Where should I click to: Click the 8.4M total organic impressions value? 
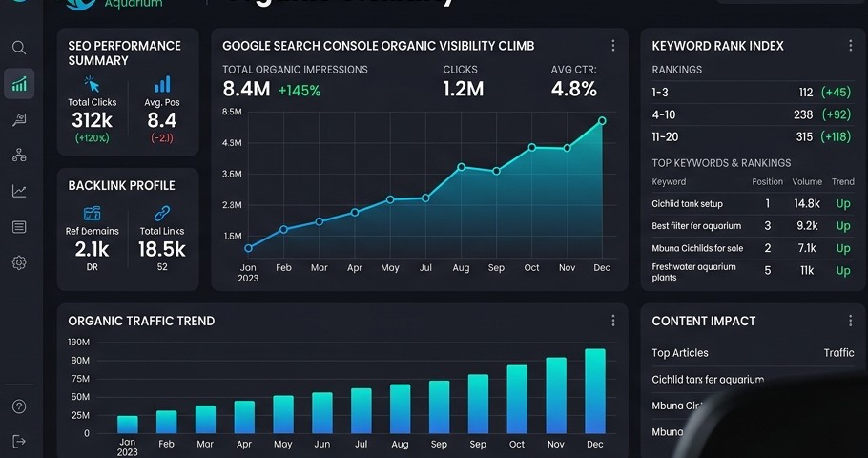[246, 89]
